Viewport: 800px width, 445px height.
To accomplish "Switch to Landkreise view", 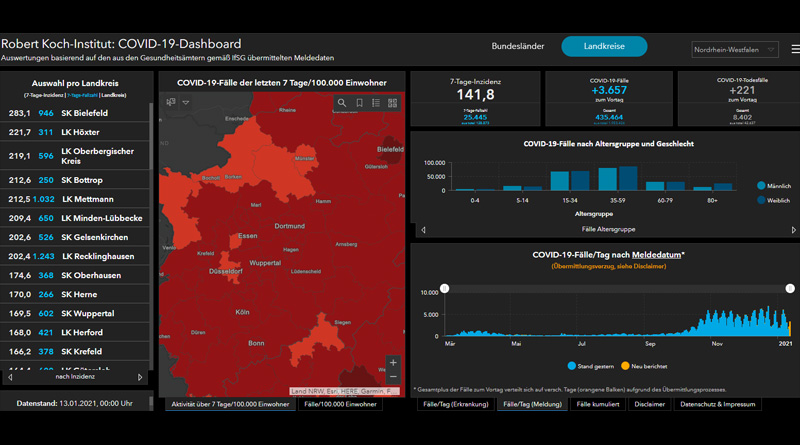I will tap(604, 46).
